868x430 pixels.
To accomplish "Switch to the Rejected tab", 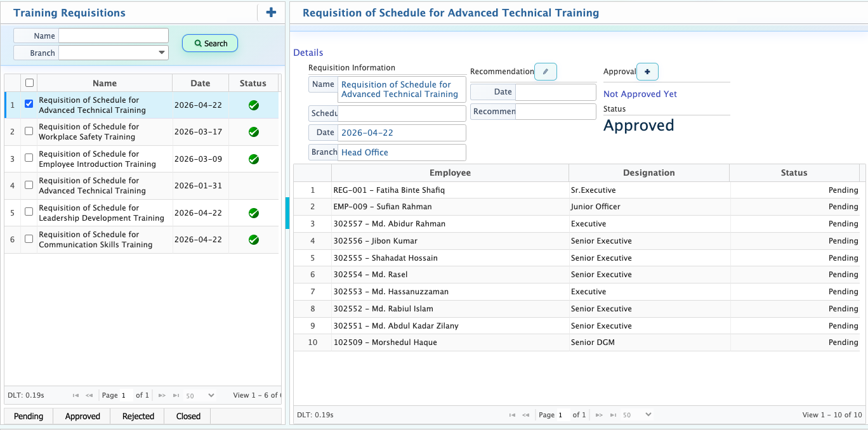I will (138, 416).
